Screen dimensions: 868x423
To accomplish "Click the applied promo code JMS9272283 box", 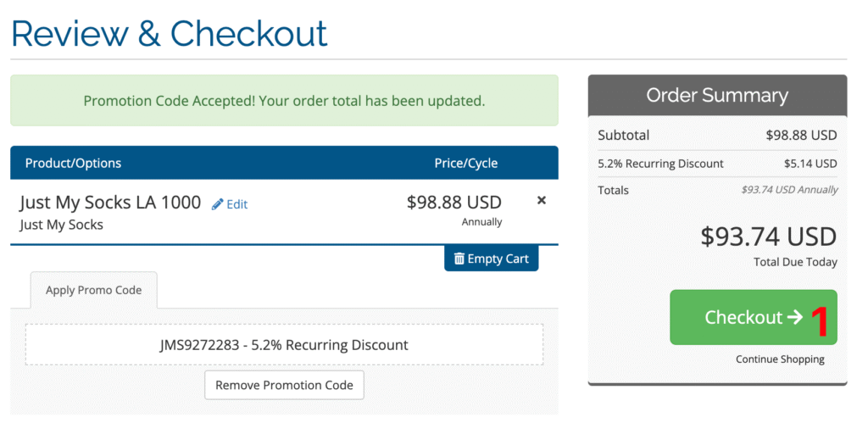I will pyautogui.click(x=284, y=344).
